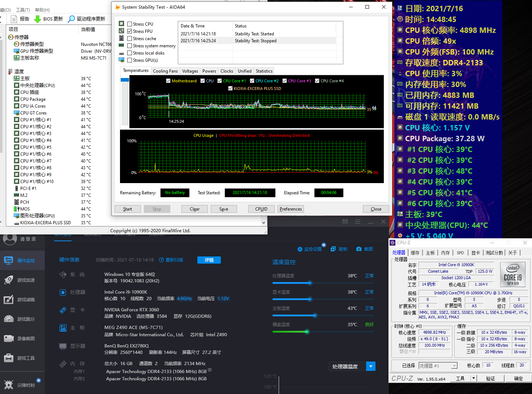The width and height of the screenshot is (532, 394).
Task: Click the 系统 Windows icon in hardware info
Action: 63,274
